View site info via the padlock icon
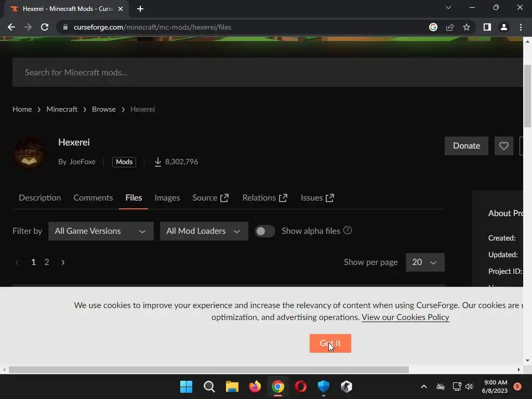532x399 pixels. pos(65,27)
